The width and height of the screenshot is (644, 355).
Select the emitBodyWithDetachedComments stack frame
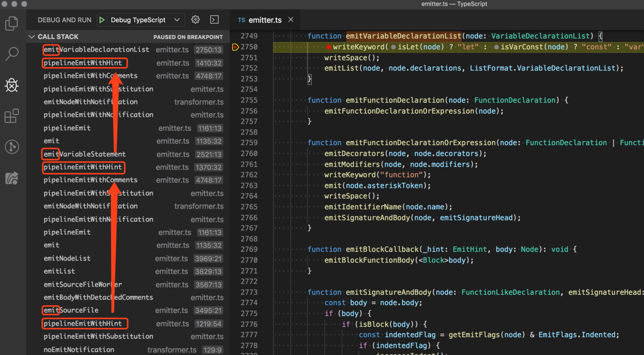[x=129, y=297]
